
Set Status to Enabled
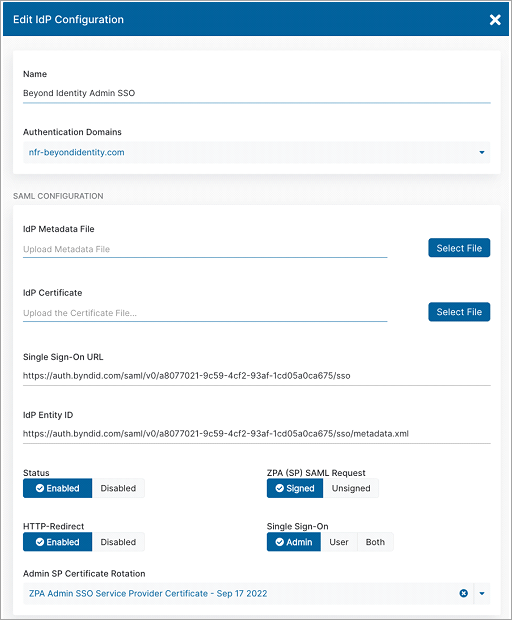pos(57,488)
